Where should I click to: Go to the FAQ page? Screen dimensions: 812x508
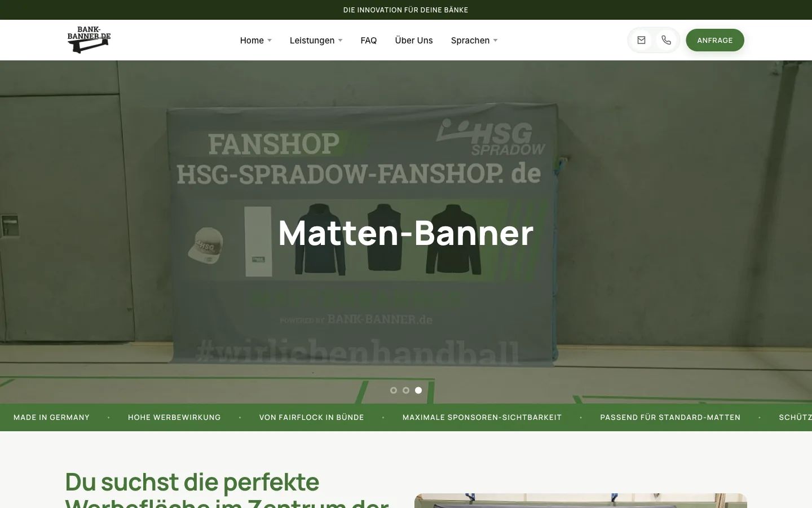click(369, 40)
